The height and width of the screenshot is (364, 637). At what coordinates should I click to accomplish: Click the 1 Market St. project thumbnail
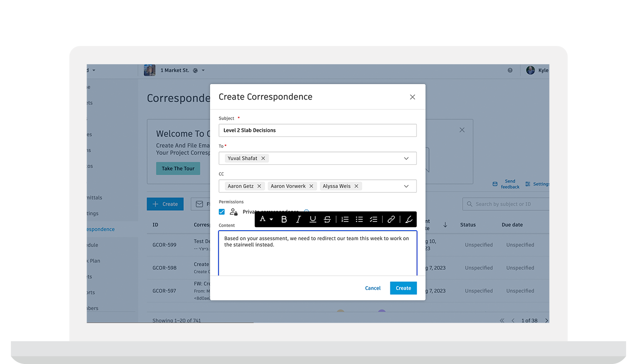coord(150,70)
